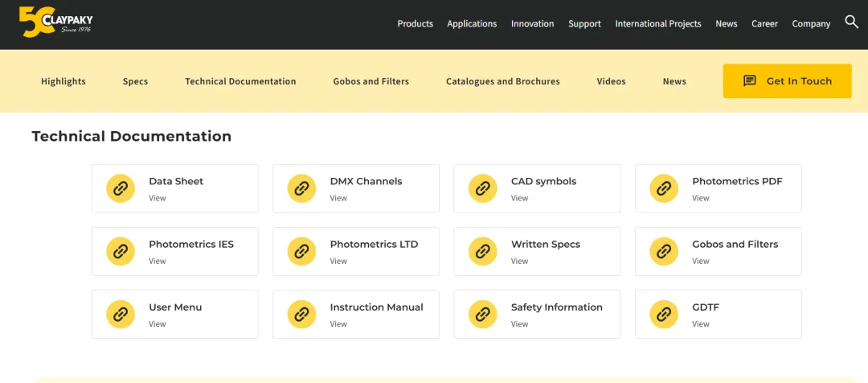Open the Career page
868x383 pixels.
(764, 24)
